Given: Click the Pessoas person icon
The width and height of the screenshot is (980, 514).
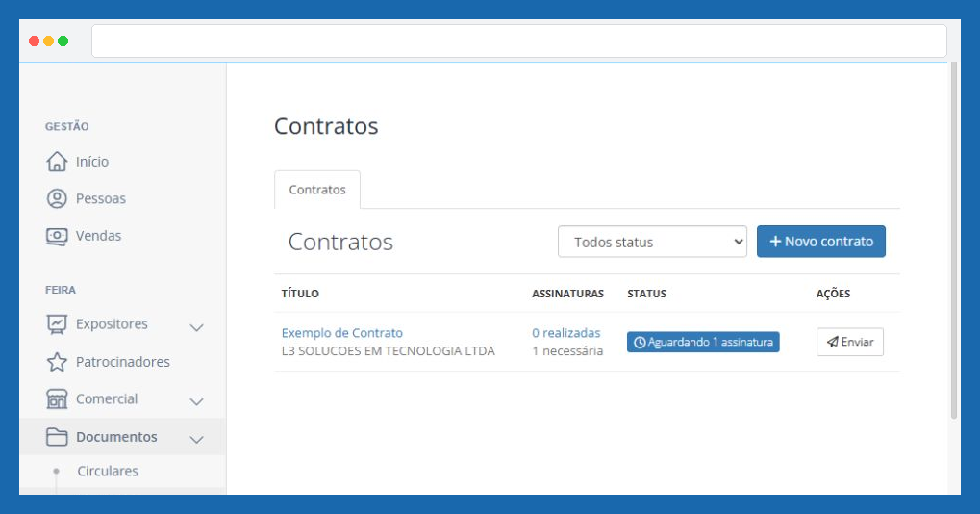Looking at the screenshot, I should (x=57, y=199).
